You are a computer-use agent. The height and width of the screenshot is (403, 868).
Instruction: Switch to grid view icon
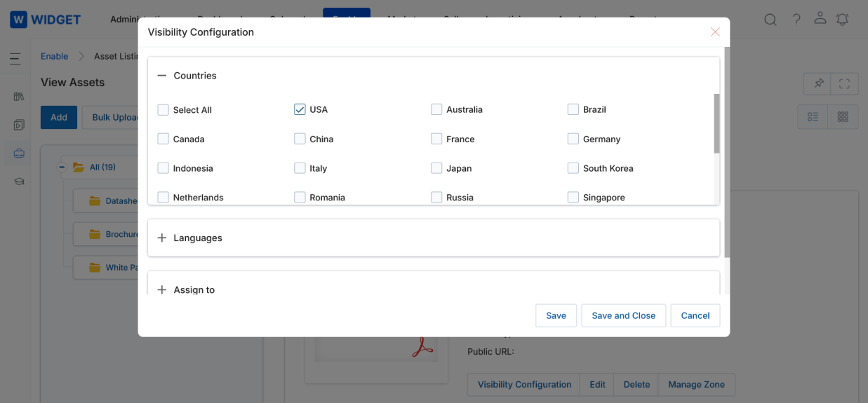pos(843,117)
